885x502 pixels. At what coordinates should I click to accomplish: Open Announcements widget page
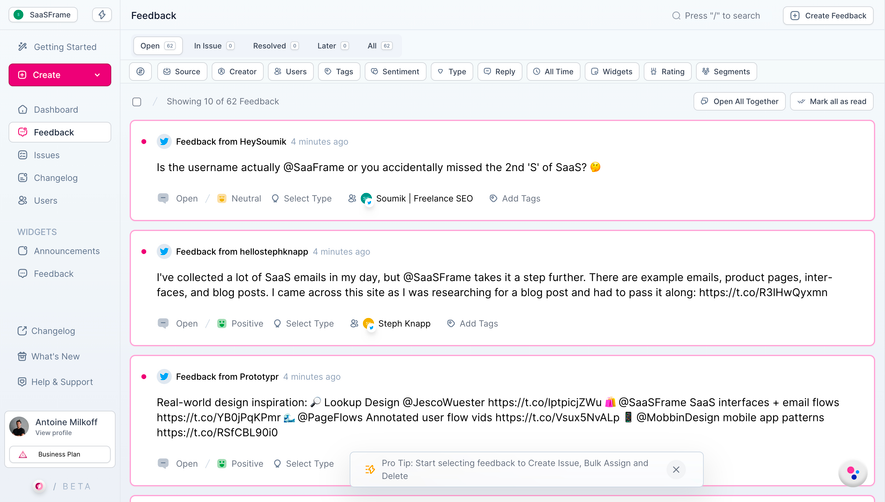tap(59, 251)
